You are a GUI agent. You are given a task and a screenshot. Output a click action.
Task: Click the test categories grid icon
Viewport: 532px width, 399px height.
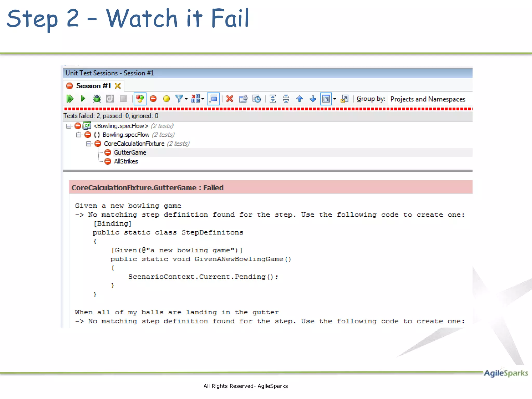click(x=196, y=99)
